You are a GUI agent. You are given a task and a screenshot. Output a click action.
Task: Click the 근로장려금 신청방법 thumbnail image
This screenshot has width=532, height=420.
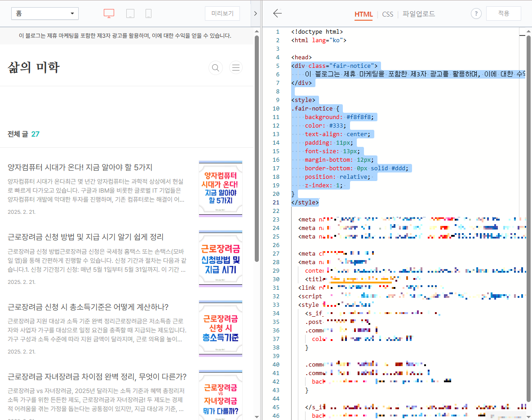tap(220, 259)
